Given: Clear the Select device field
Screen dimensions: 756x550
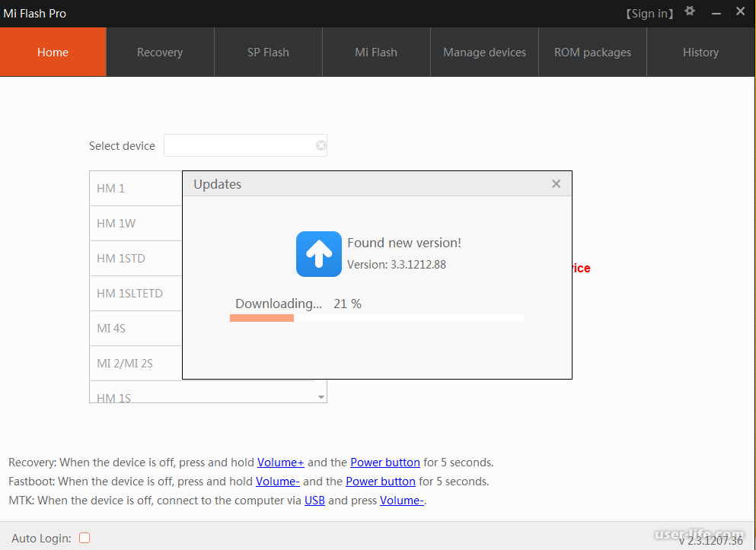Looking at the screenshot, I should coord(321,145).
